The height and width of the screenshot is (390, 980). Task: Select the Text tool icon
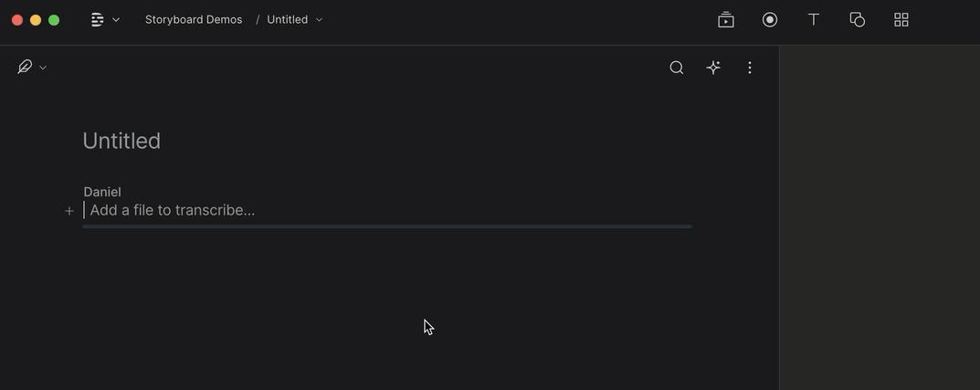pyautogui.click(x=813, y=20)
